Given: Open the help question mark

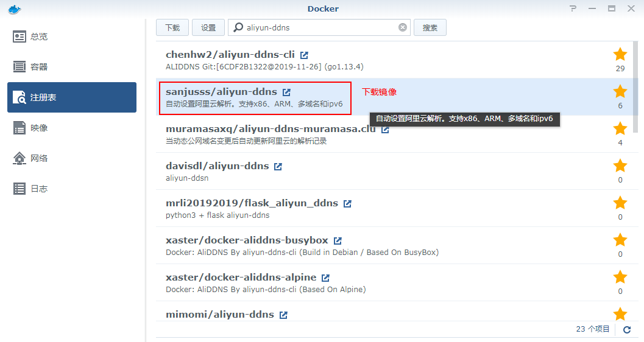Looking at the screenshot, I should (573, 9).
